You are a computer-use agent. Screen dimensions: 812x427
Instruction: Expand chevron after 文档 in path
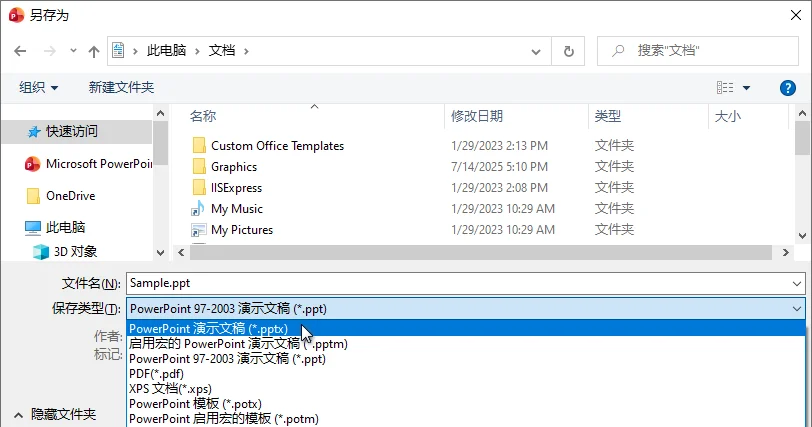pyautogui.click(x=246, y=51)
